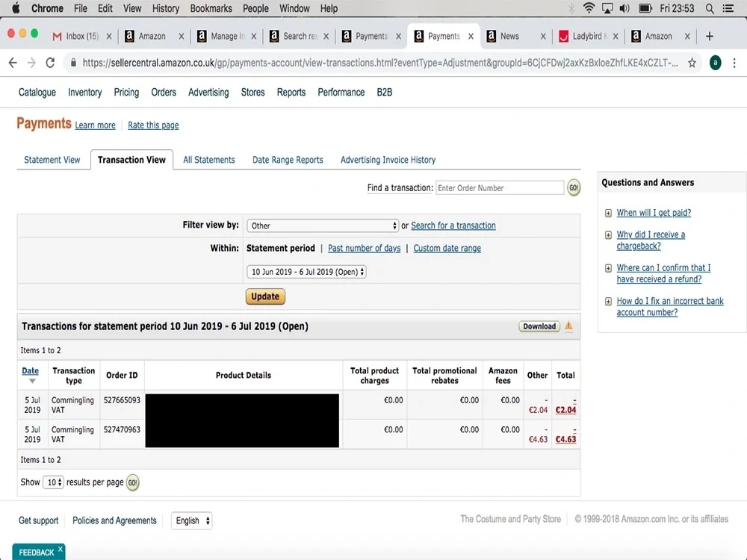
Task: Open the Apple menu icon
Action: pos(16,8)
